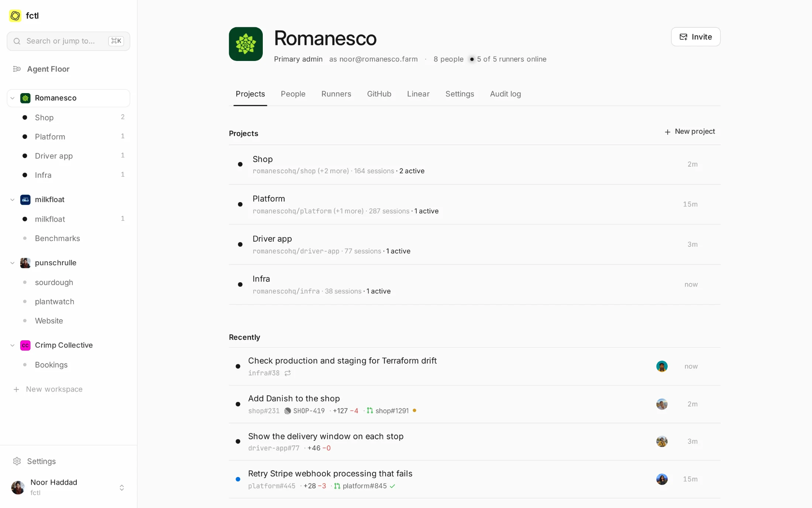Click avatar on the delivery window session
Screen dimensions: 812x508
(662, 441)
